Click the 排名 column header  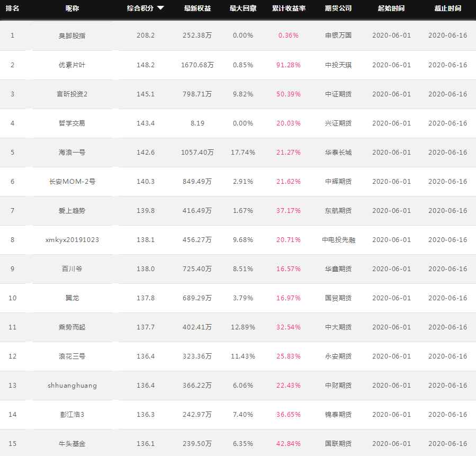click(13, 8)
